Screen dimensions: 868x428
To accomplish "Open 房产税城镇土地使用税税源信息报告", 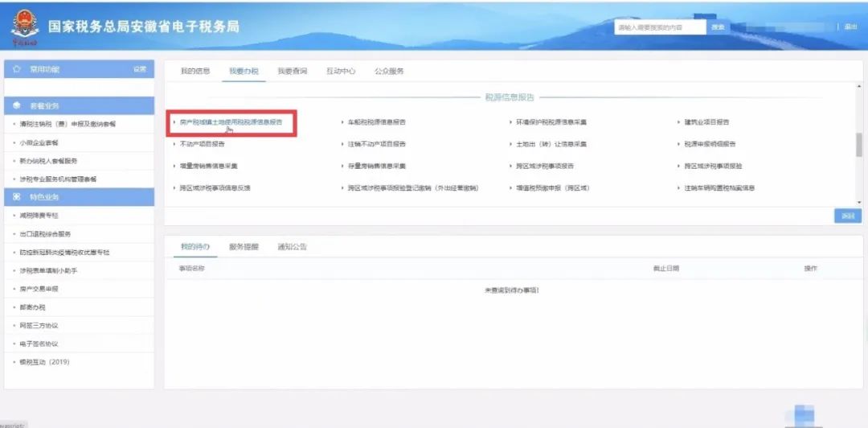I will click(x=231, y=122).
